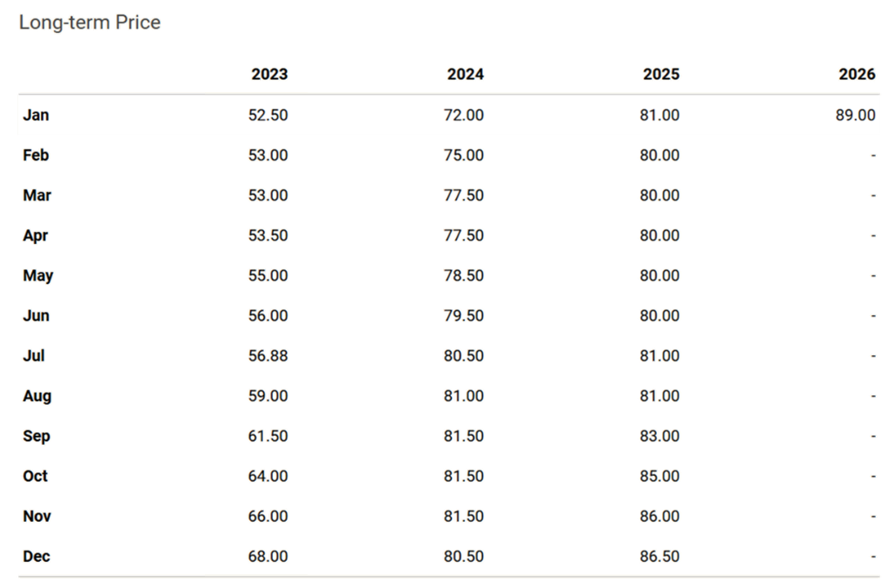Click the Jul 2023 value 56.88
894x588 pixels.
click(x=268, y=355)
